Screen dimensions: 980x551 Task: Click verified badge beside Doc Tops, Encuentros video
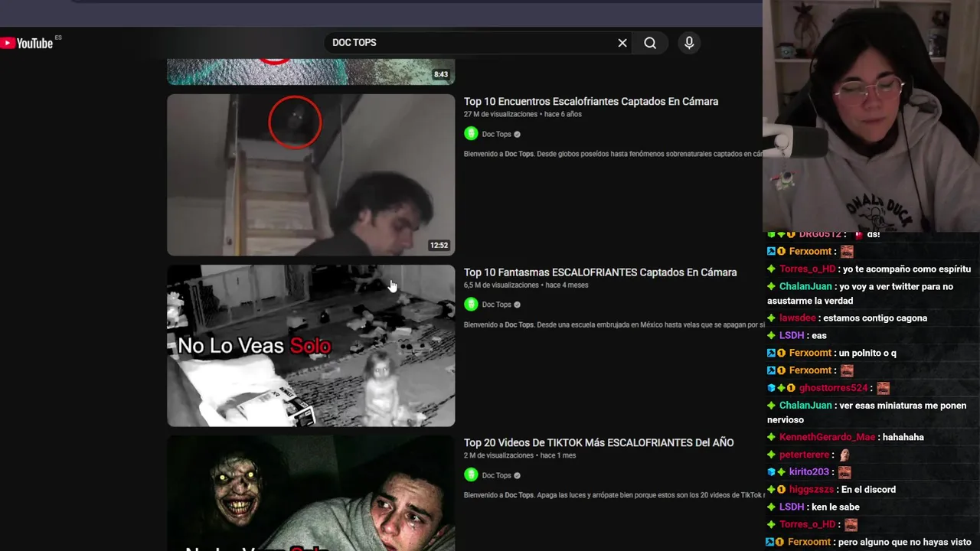point(517,134)
